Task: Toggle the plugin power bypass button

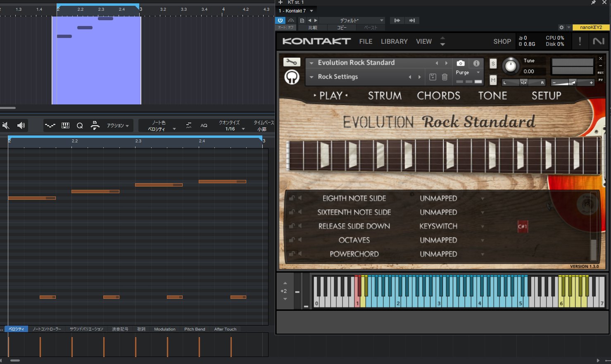Action: [x=281, y=20]
